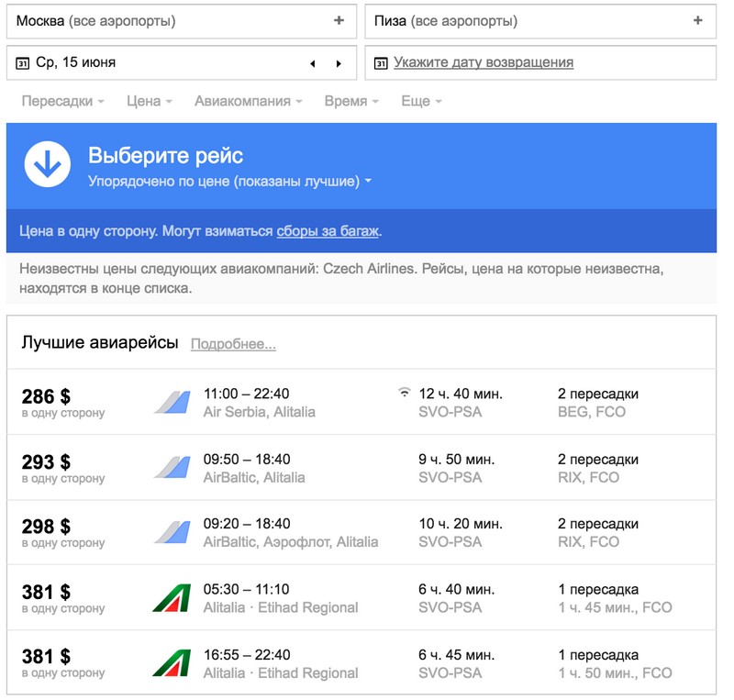Open the Время filter menu
The width and height of the screenshot is (734, 700).
click(x=351, y=101)
